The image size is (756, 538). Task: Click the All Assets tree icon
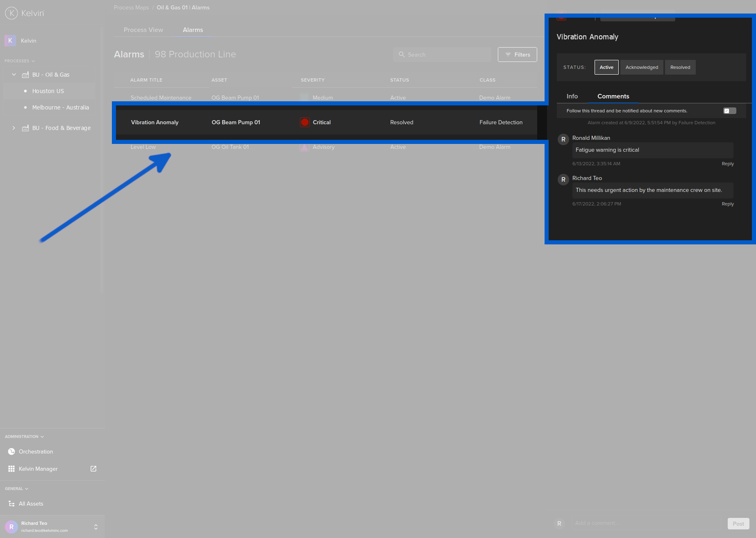(11, 504)
